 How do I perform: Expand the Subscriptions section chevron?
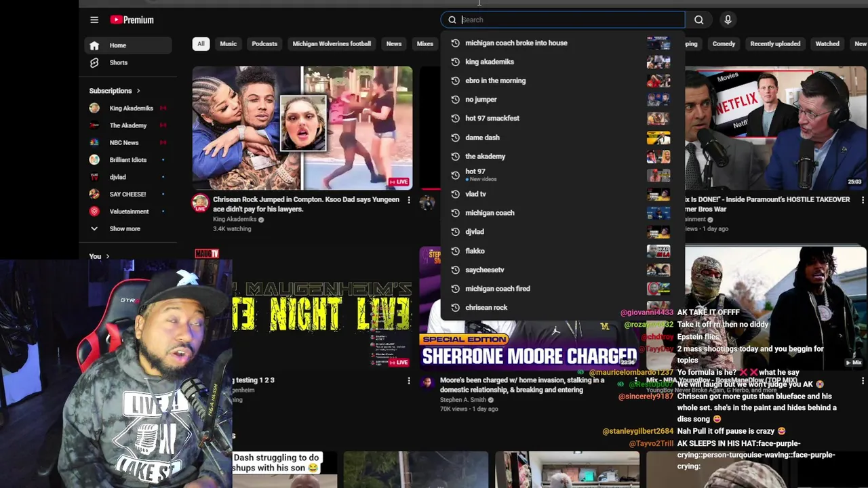138,91
